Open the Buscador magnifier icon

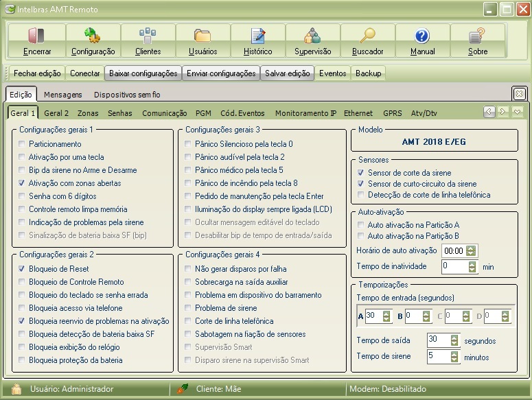[x=367, y=36]
